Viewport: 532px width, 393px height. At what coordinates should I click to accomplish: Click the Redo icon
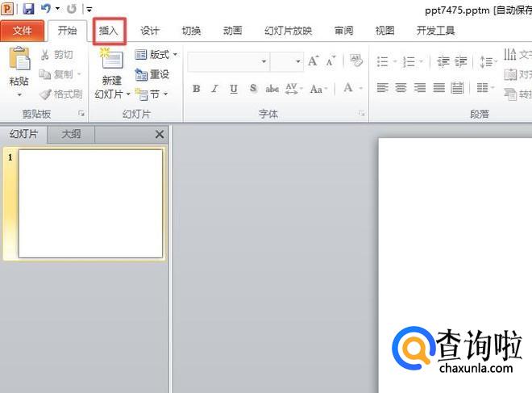pos(72,9)
